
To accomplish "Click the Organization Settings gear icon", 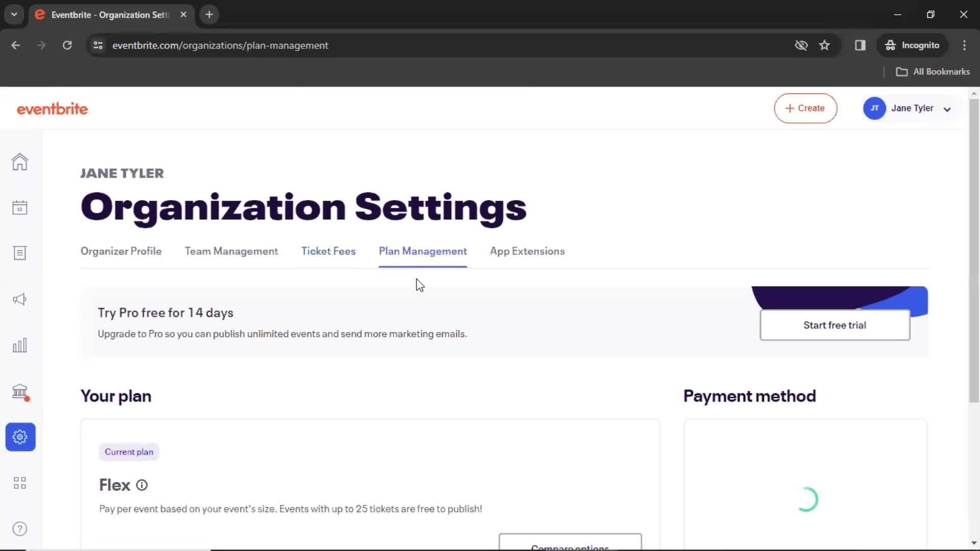I will click(19, 437).
